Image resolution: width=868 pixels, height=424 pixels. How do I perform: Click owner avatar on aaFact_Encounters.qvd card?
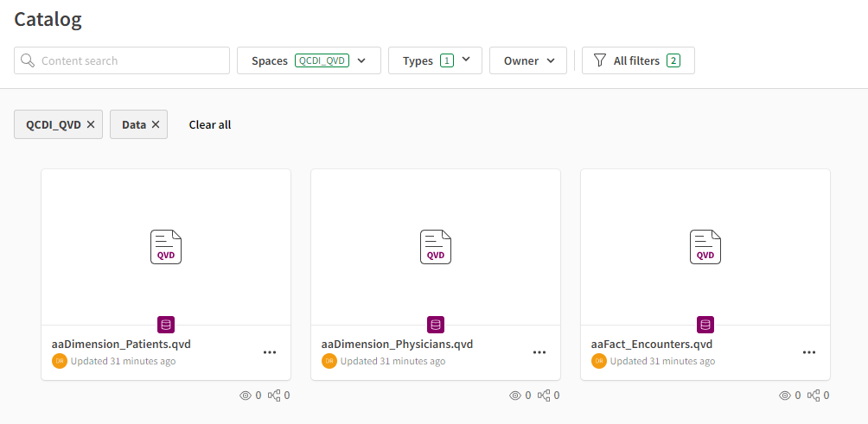coord(598,361)
